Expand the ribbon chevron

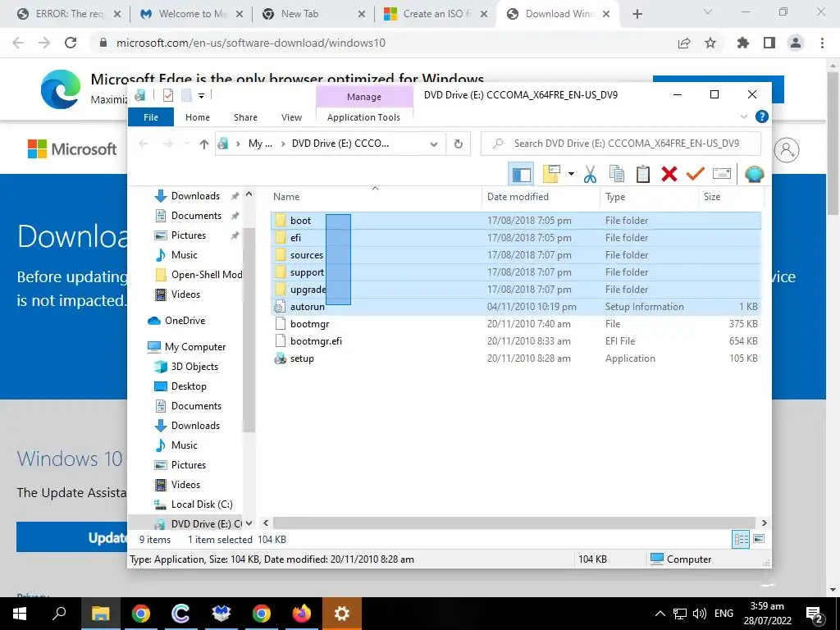click(x=743, y=116)
